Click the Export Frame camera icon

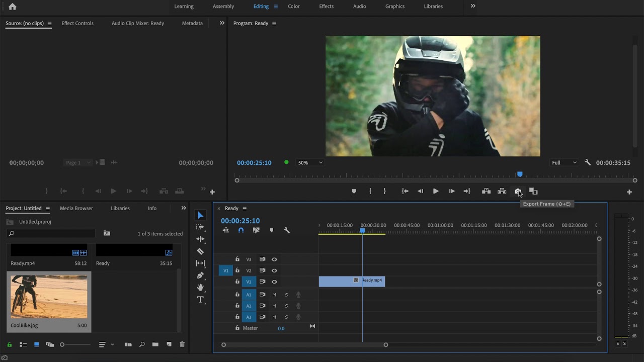[517, 191]
